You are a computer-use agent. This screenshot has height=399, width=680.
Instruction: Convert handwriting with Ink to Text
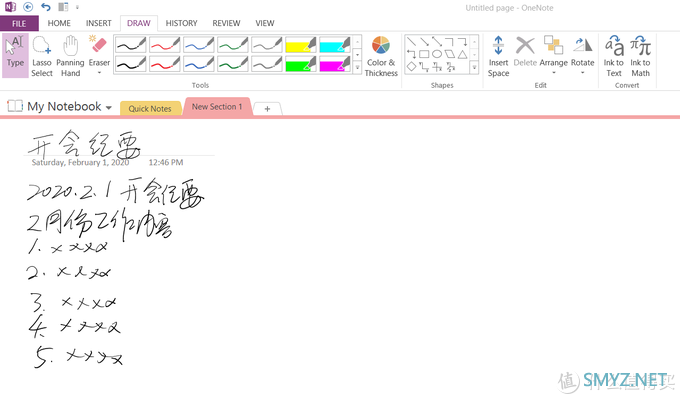(x=614, y=56)
